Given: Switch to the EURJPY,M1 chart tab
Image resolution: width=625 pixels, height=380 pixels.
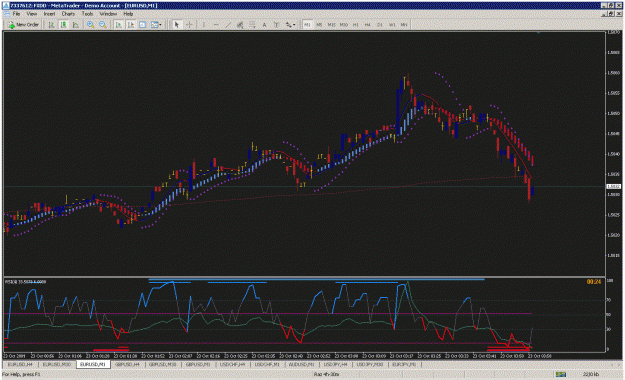Looking at the screenshot, I should click(405, 364).
